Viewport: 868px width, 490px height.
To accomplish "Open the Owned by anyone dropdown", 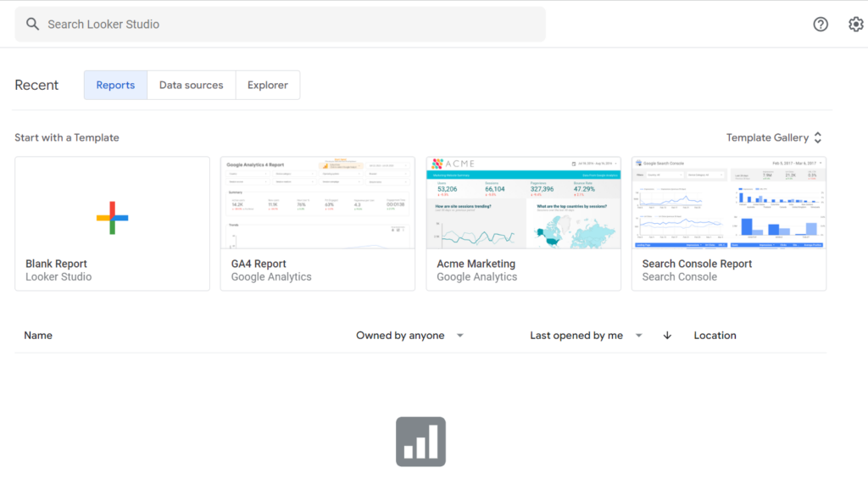I will pyautogui.click(x=409, y=336).
